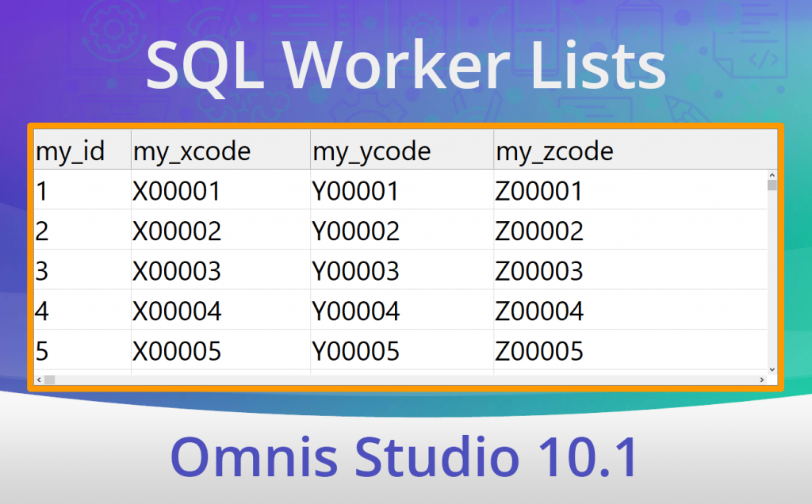Click the vertical scrollbar up arrow
Screen dimensions: 812x504
click(772, 175)
